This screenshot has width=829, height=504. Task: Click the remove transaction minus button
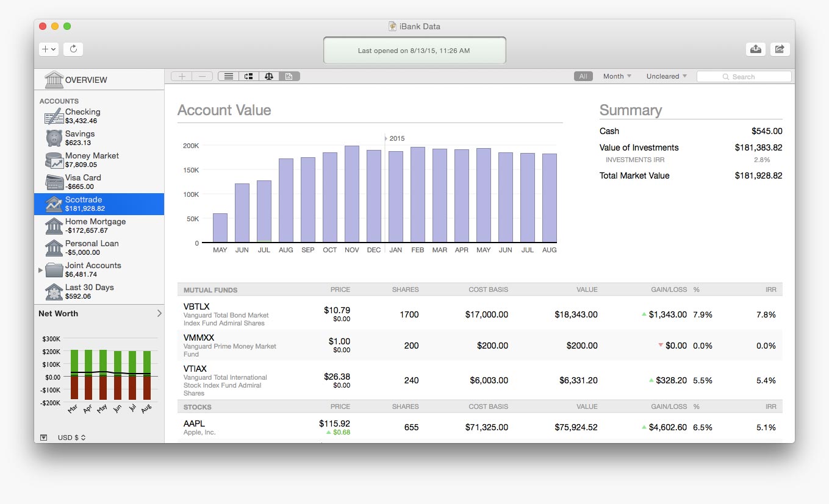point(203,76)
